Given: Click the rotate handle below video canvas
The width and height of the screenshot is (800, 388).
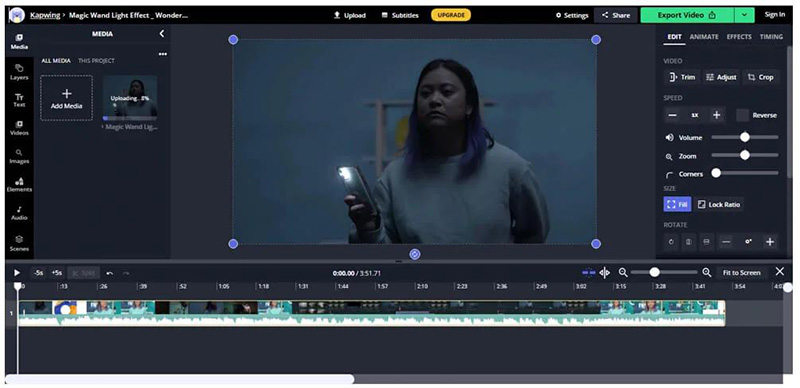Looking at the screenshot, I should pyautogui.click(x=415, y=254).
